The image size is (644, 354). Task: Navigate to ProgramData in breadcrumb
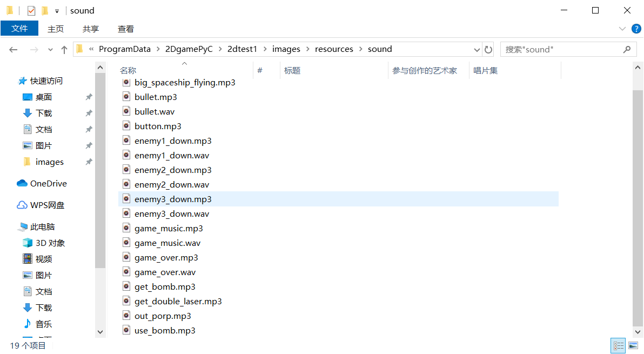(x=125, y=49)
